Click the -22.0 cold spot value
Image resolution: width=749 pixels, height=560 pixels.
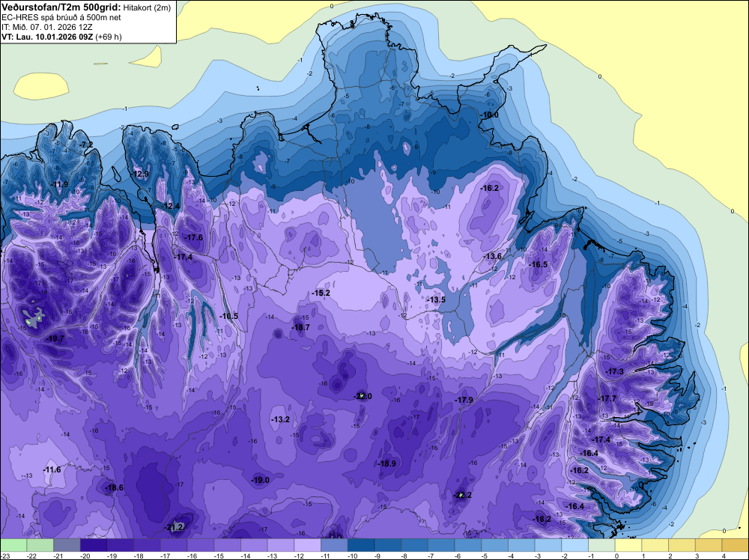pyautogui.click(x=363, y=396)
